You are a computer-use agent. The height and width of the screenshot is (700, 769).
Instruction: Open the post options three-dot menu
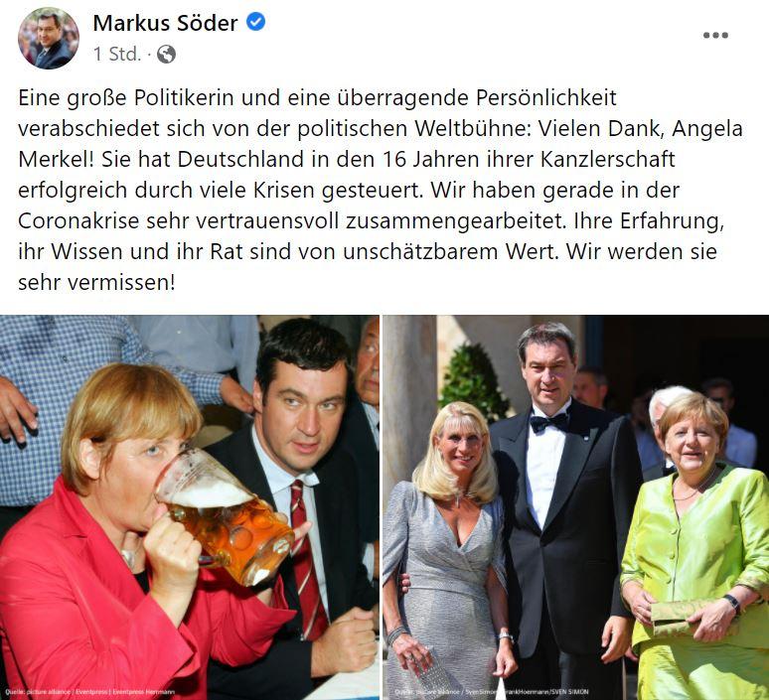click(715, 35)
